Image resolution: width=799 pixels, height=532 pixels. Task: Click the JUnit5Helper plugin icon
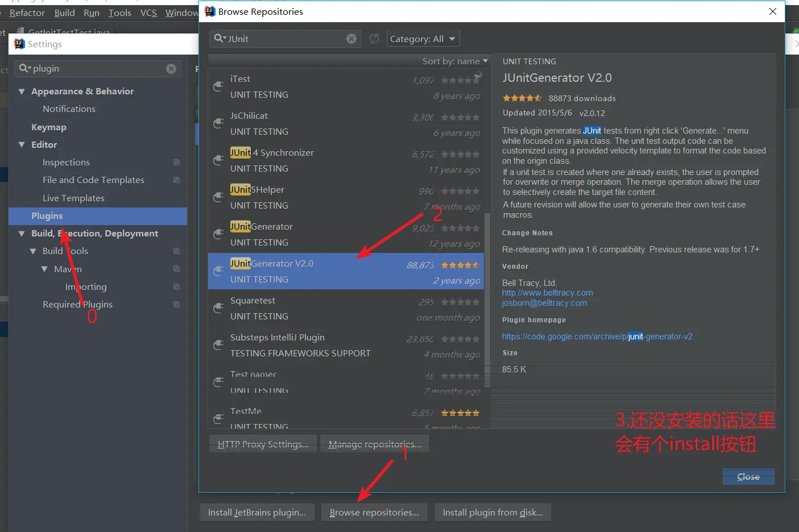(218, 197)
